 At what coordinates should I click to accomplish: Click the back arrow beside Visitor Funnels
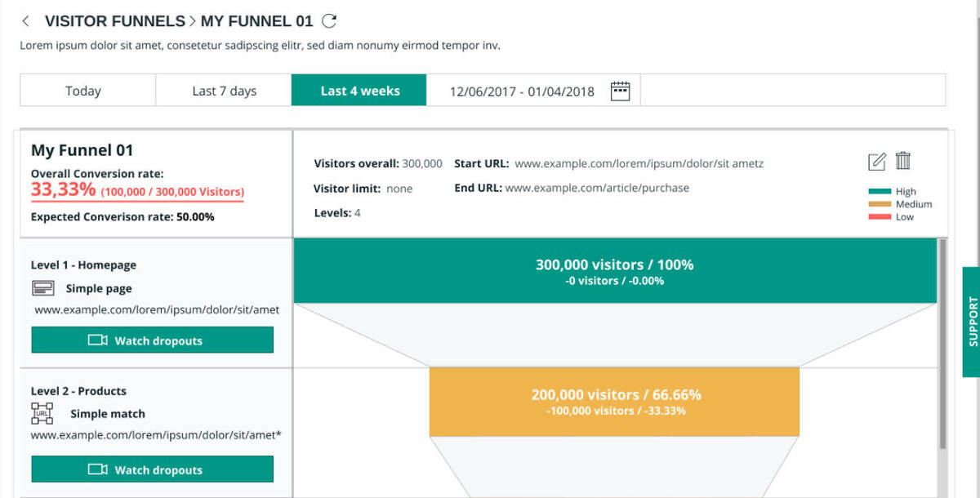click(x=26, y=22)
